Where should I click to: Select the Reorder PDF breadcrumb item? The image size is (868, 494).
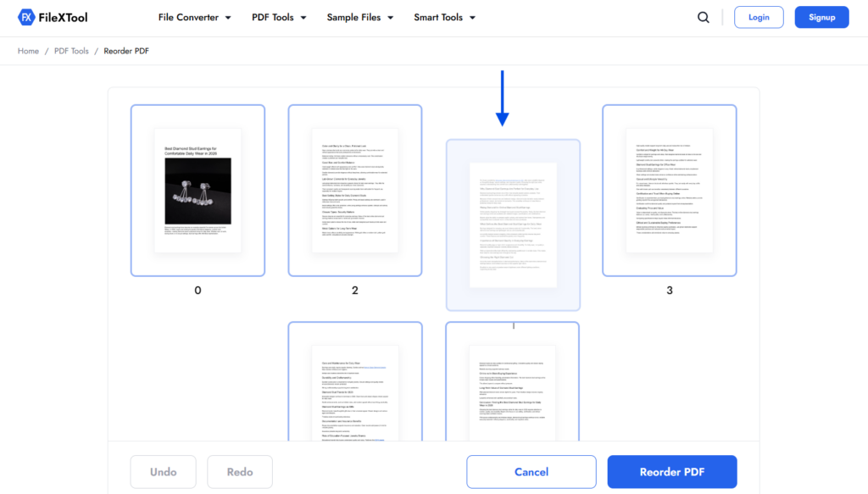click(x=125, y=51)
